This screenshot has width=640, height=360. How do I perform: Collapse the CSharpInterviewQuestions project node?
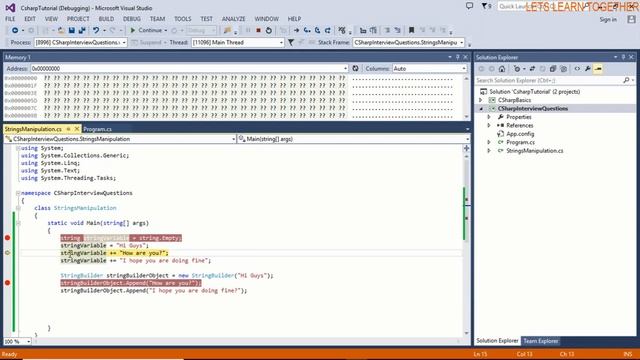click(481, 109)
